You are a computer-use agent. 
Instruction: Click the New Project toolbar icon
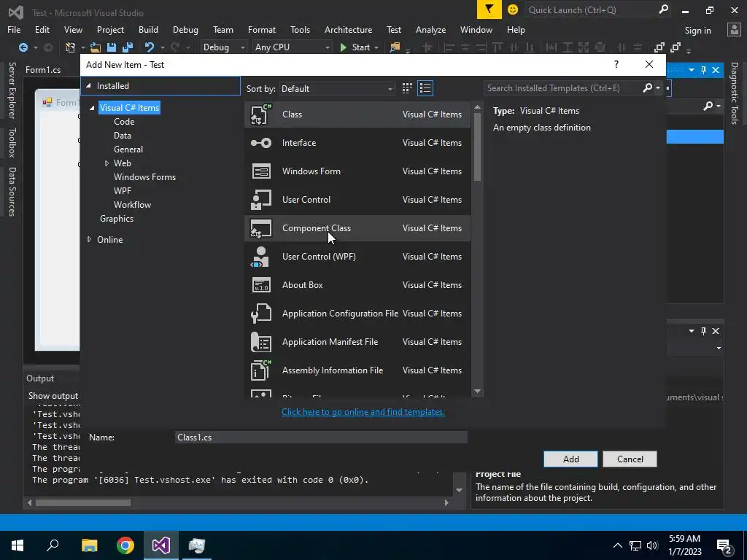coord(71,47)
